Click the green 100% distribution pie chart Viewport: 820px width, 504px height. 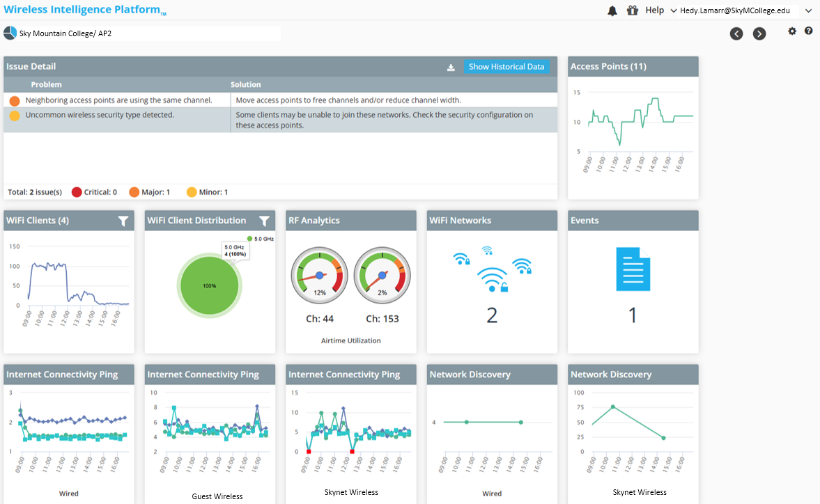click(x=209, y=285)
